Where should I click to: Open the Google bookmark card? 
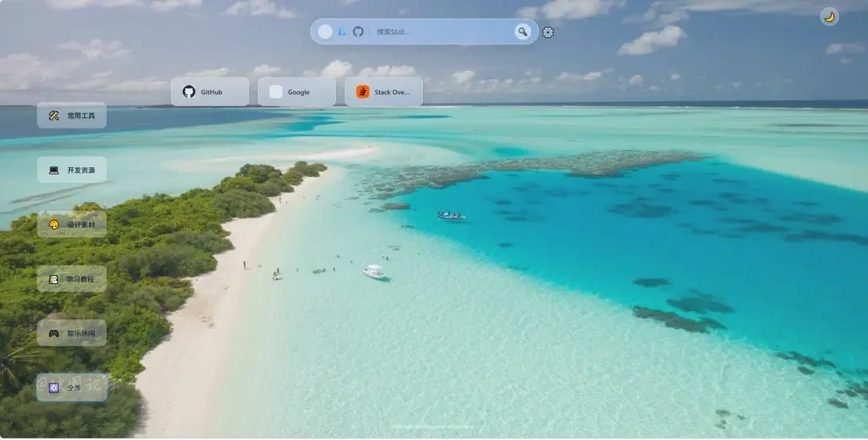[x=297, y=92]
